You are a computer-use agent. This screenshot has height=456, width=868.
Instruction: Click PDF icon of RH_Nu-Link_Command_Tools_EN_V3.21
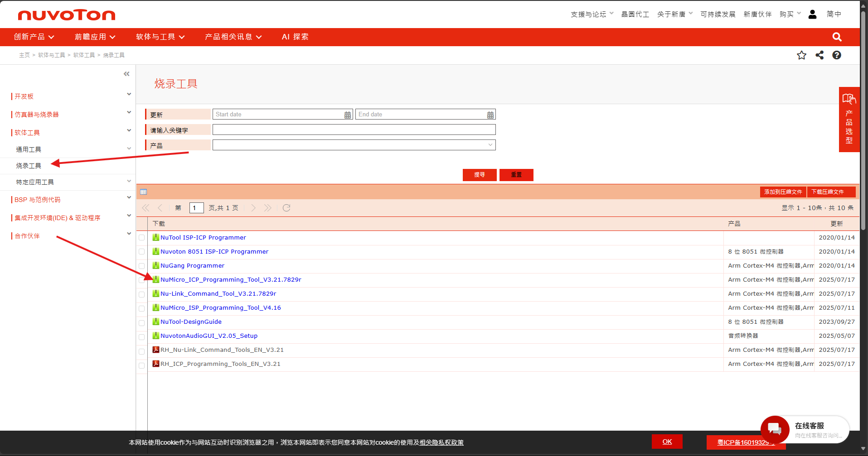[x=156, y=350]
